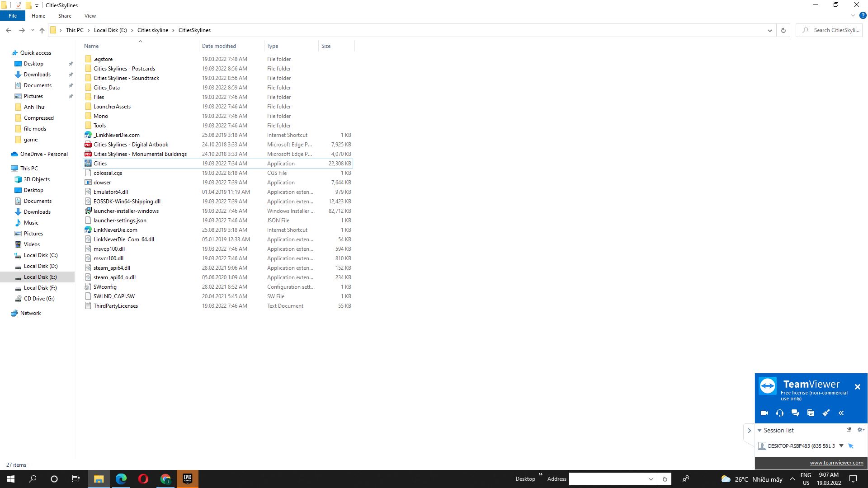This screenshot has width=868, height=488.
Task: Open the EOSSDK-Win64-Shipping.dll file
Action: pyautogui.click(x=127, y=201)
